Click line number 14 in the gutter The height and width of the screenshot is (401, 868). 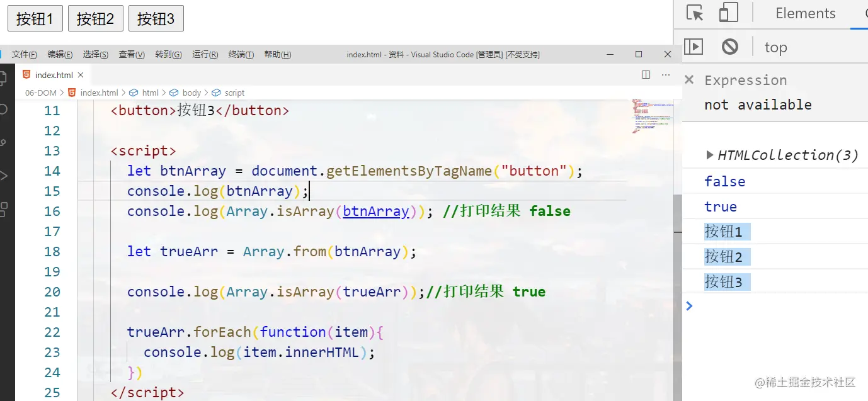click(x=52, y=171)
